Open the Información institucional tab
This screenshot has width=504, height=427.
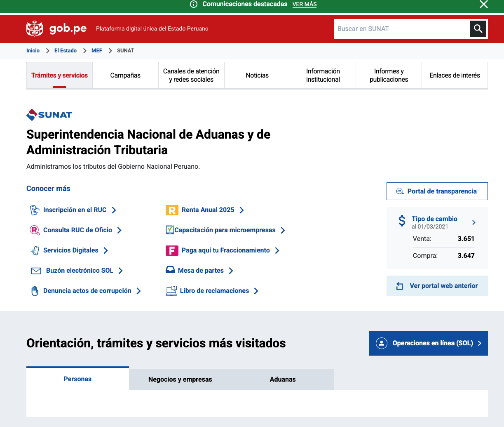pyautogui.click(x=323, y=75)
